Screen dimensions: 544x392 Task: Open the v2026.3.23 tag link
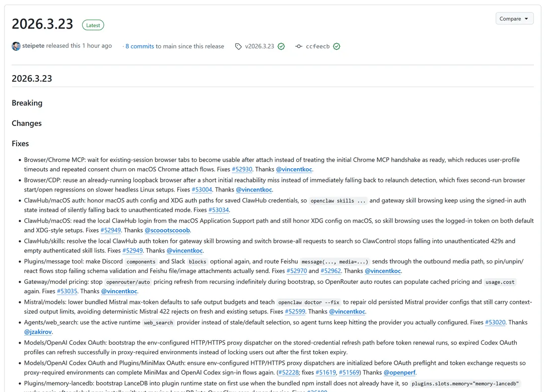point(259,46)
